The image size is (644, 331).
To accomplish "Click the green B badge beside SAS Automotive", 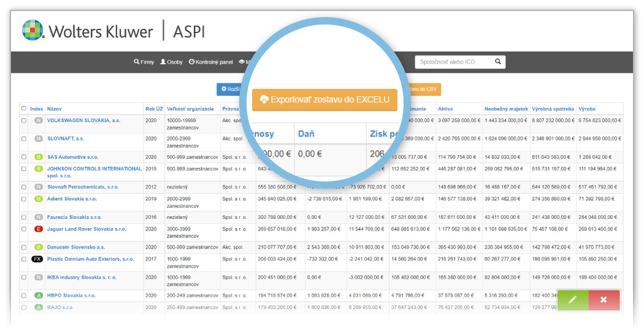I will [x=38, y=157].
